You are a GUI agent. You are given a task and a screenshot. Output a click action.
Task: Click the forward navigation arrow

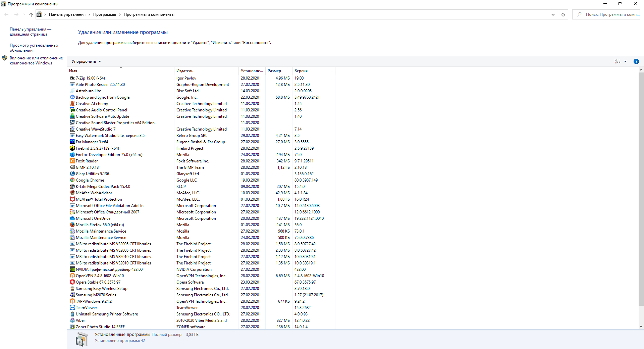(16, 14)
